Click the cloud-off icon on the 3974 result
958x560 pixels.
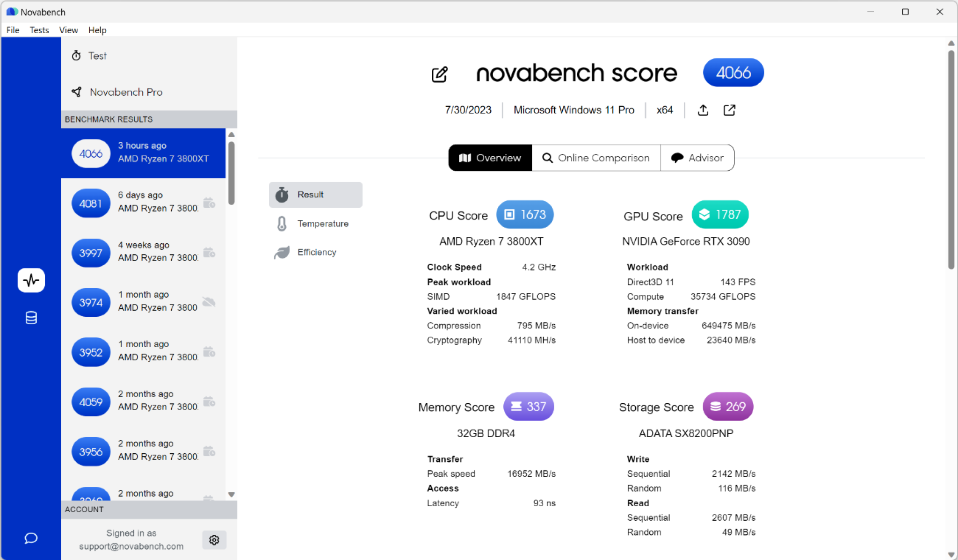click(x=209, y=302)
